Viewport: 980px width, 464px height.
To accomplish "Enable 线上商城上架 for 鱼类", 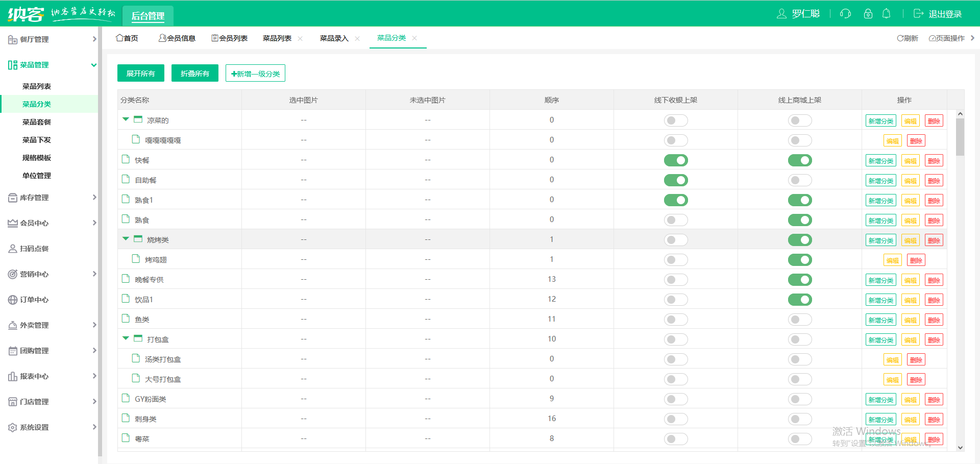I will [800, 320].
